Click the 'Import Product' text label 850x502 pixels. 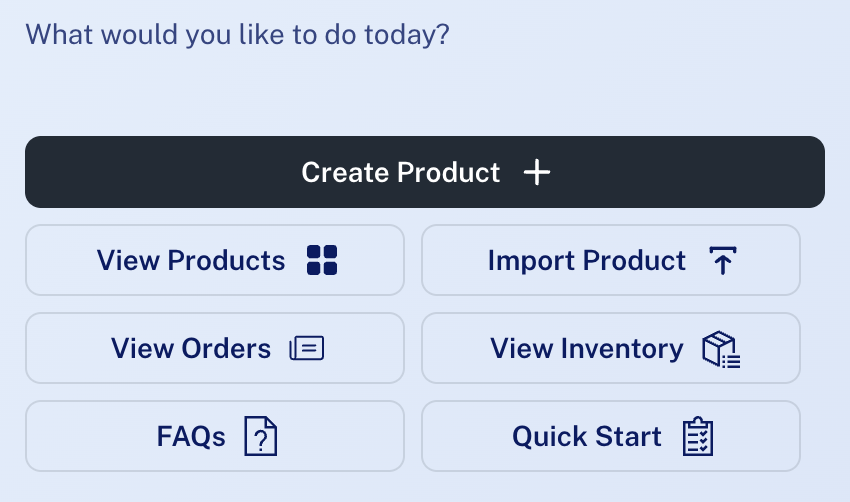pos(587,261)
